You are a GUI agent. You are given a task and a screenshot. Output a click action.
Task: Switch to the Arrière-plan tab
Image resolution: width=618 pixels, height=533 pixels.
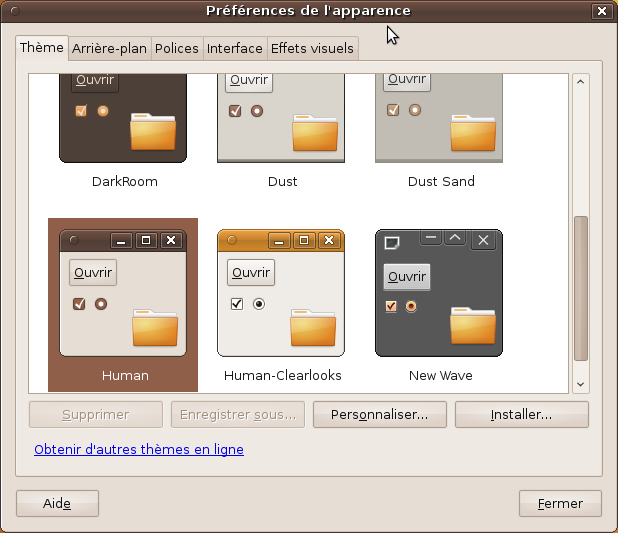pyautogui.click(x=109, y=48)
